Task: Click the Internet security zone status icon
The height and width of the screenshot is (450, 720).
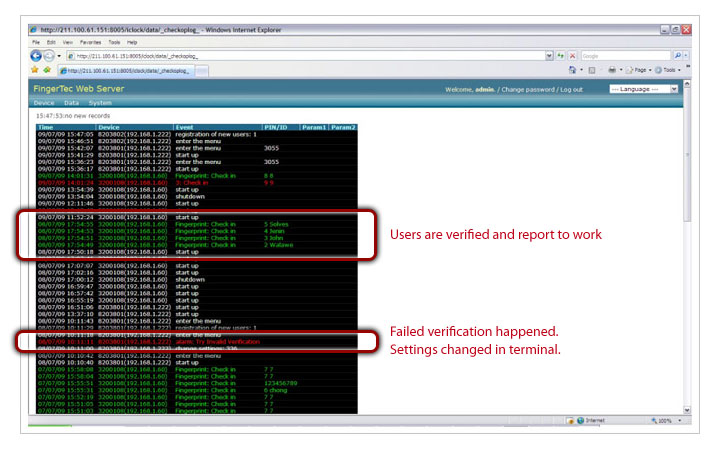Action: click(x=591, y=421)
